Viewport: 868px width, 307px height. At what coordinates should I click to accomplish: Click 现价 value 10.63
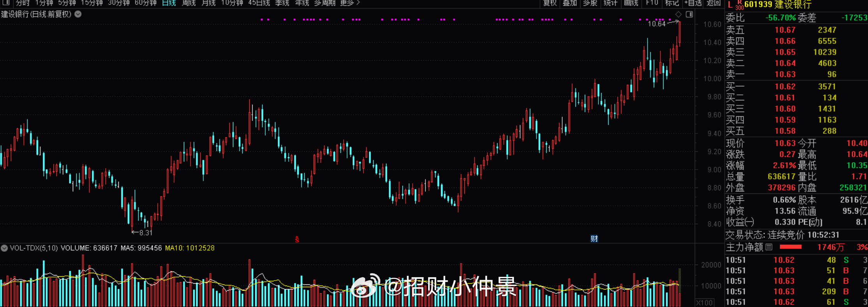pos(785,143)
